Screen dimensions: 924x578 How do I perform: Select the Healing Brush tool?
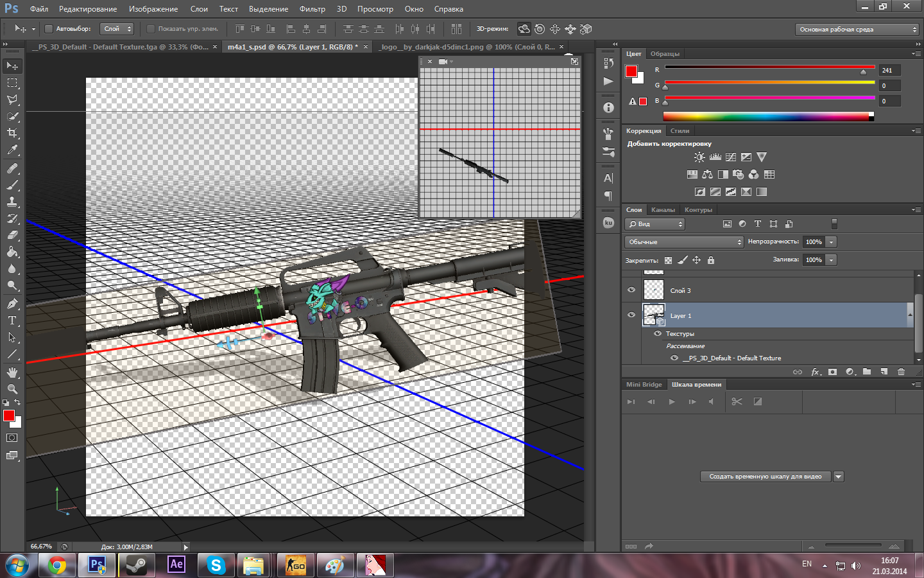coord(12,168)
